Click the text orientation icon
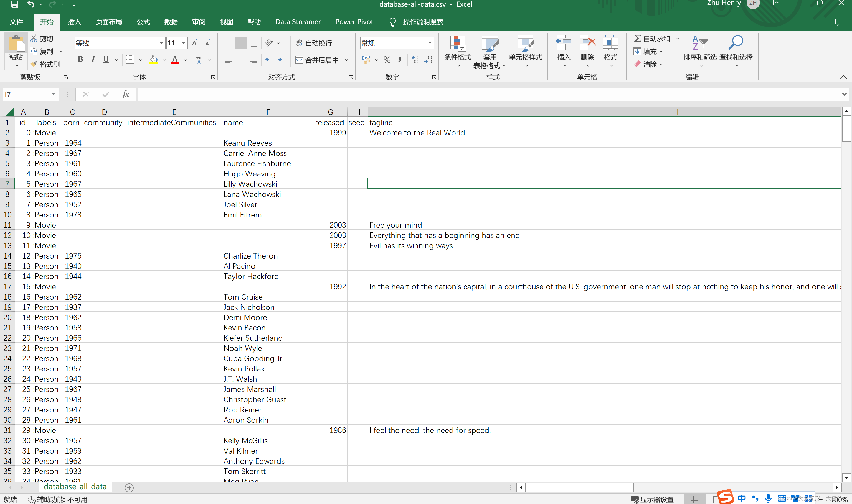The image size is (852, 504). 270,43
